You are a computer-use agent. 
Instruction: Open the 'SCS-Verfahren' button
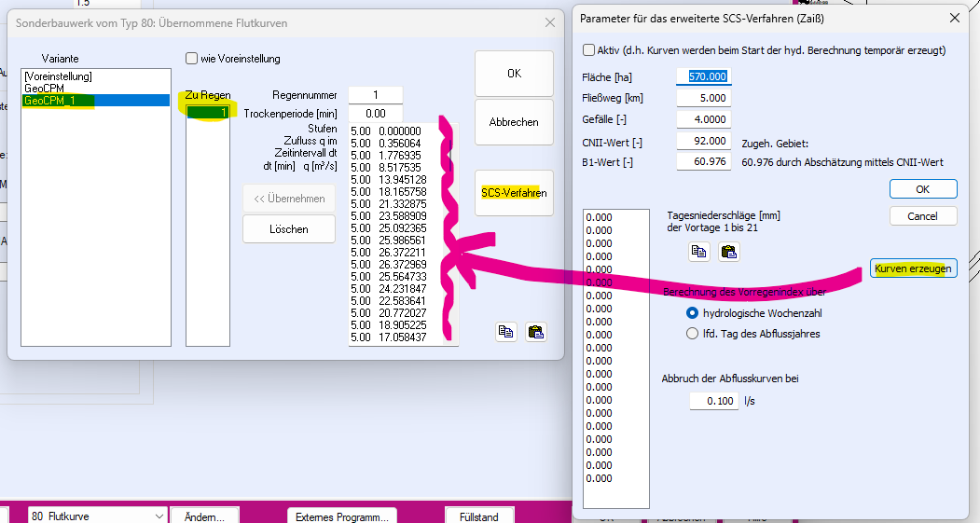(x=514, y=193)
